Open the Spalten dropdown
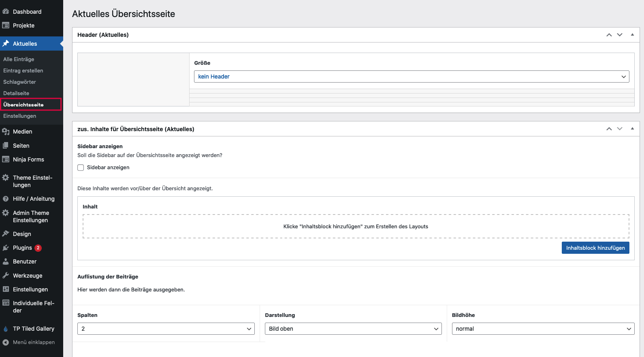644x357 pixels. pos(166,329)
